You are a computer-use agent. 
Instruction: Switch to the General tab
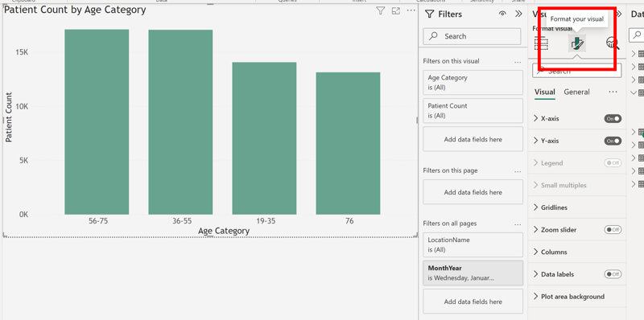click(576, 92)
